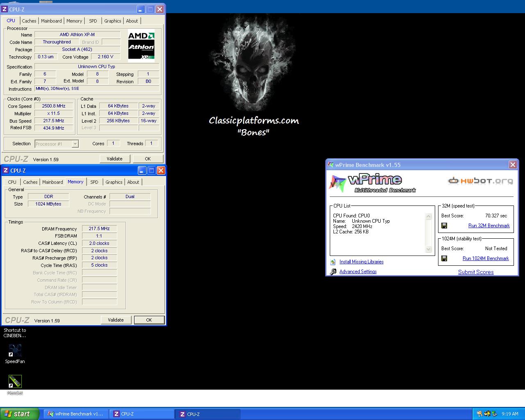Click the Code Name field Thoroughbred

pyautogui.click(x=57, y=42)
